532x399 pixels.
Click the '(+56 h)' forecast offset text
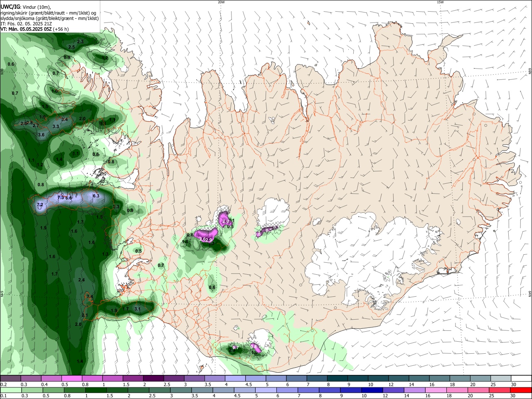click(x=61, y=29)
